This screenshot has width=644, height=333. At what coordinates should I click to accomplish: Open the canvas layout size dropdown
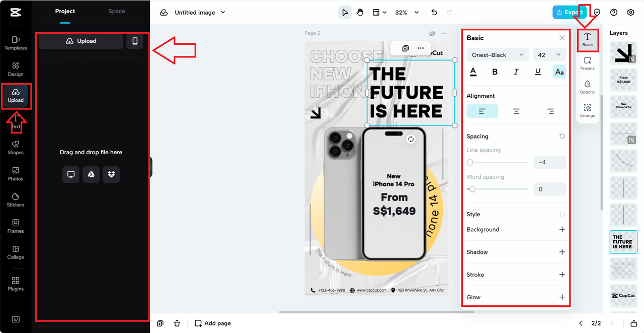[379, 13]
